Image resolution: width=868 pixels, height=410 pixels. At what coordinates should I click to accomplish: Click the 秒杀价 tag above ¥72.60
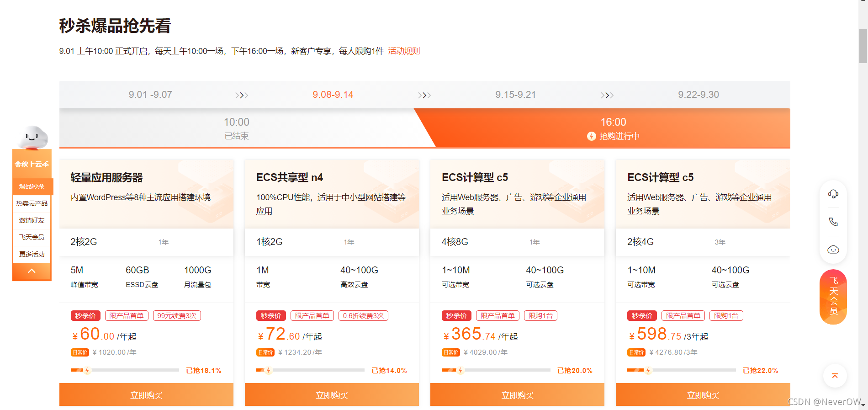coord(271,316)
